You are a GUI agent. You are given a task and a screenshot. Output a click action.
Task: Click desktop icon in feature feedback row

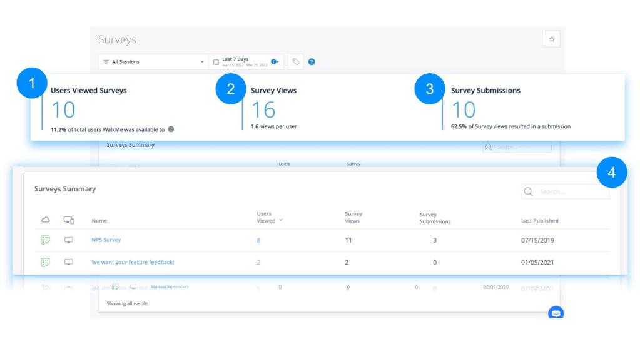point(69,262)
